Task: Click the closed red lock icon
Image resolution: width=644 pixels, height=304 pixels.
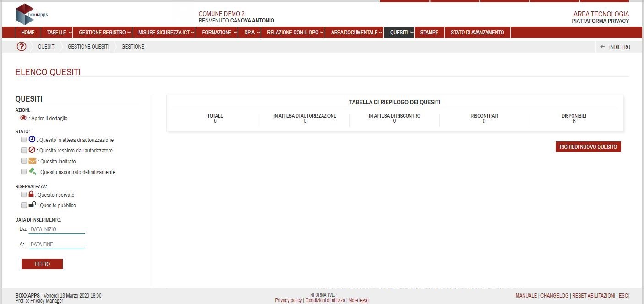Action: coord(32,194)
